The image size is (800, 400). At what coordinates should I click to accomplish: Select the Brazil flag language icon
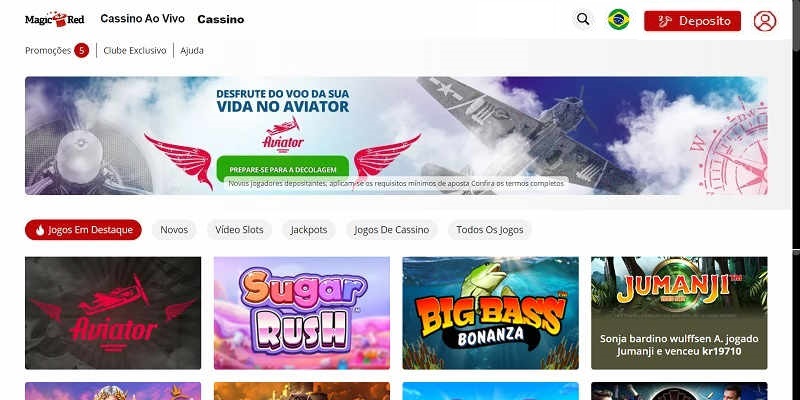(618, 20)
